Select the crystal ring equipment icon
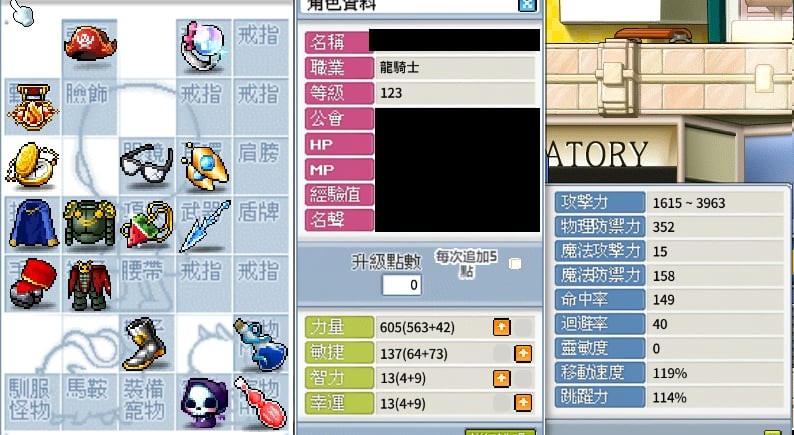 click(205, 46)
